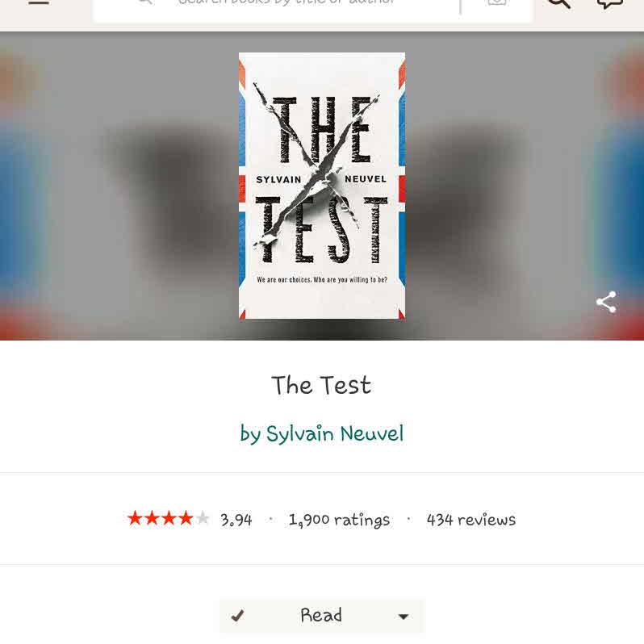Screen dimensions: 644x644
Task: Open the Read shelf selector button
Action: click(x=321, y=616)
